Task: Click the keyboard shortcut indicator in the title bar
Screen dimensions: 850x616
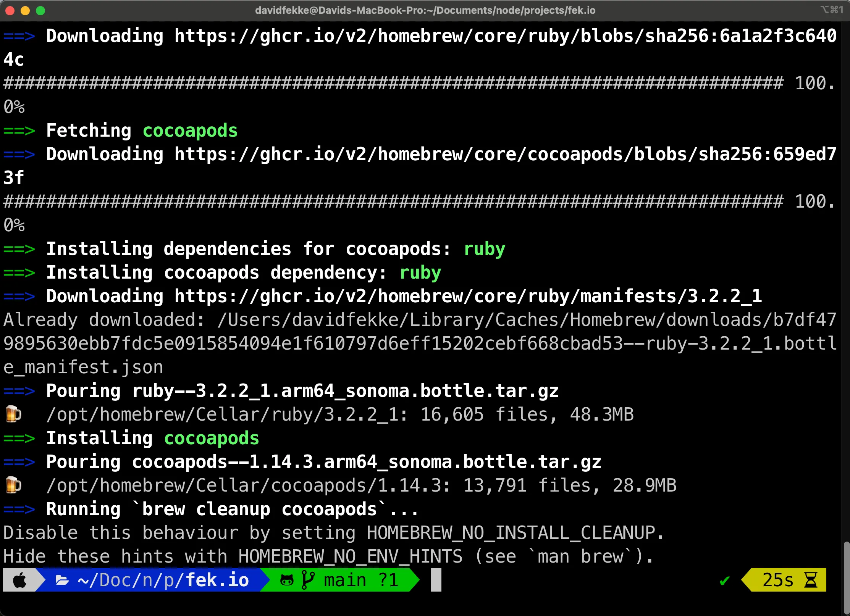Action: click(832, 10)
